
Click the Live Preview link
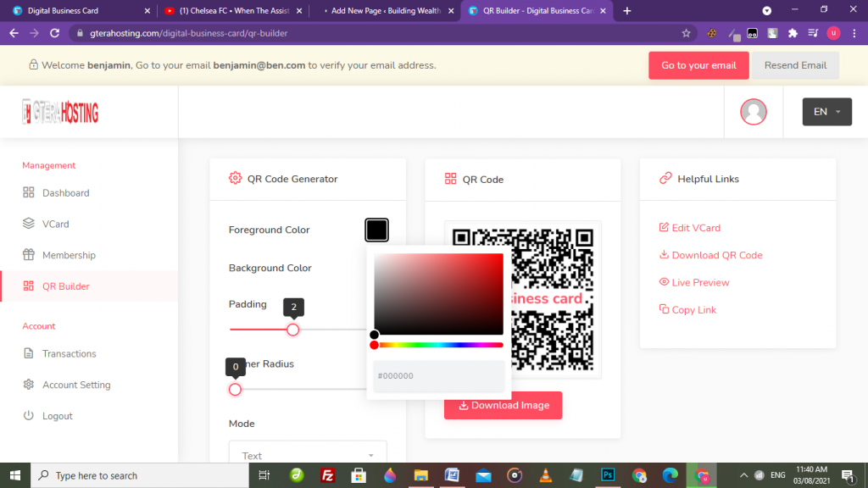point(694,282)
